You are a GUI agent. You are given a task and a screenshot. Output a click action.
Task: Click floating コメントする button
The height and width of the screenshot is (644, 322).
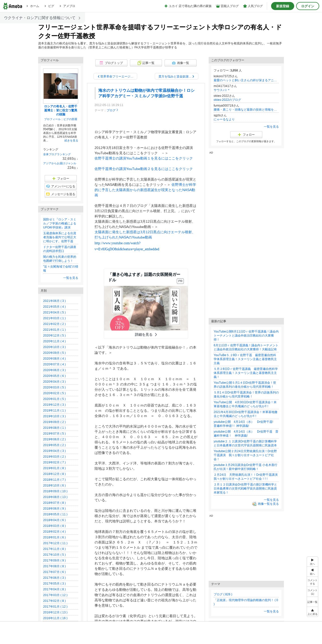(312, 582)
